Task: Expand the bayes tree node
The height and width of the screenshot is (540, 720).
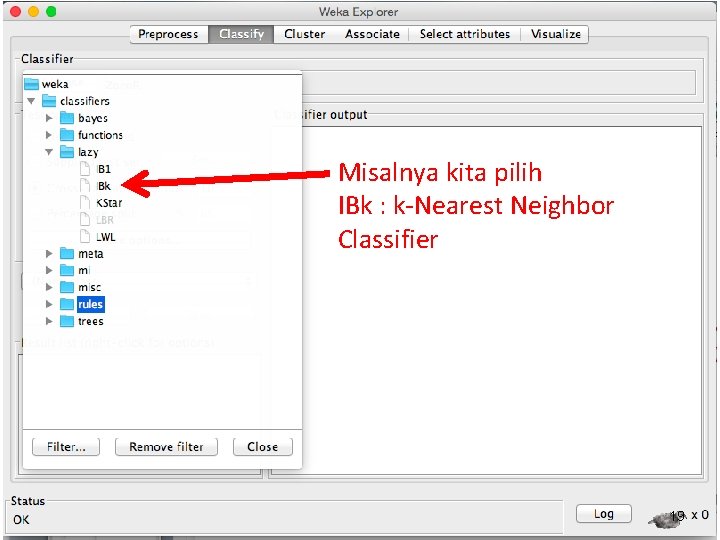Action: click(49, 118)
